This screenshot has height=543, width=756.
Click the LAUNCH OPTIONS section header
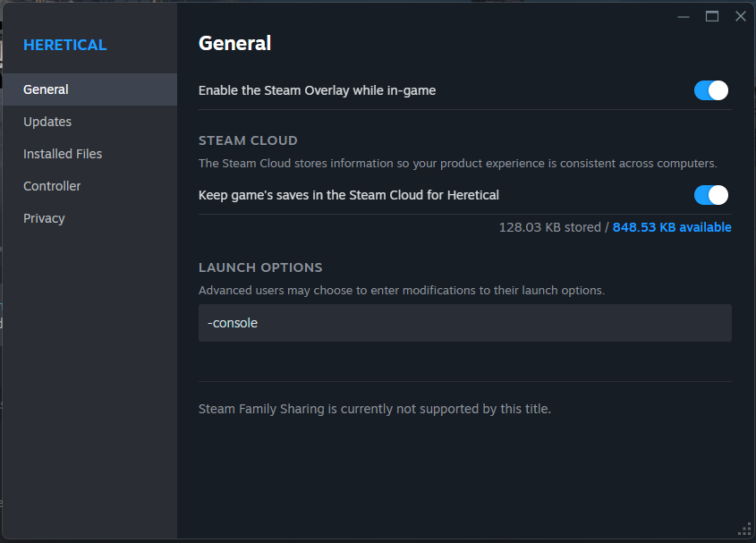pyautogui.click(x=260, y=267)
